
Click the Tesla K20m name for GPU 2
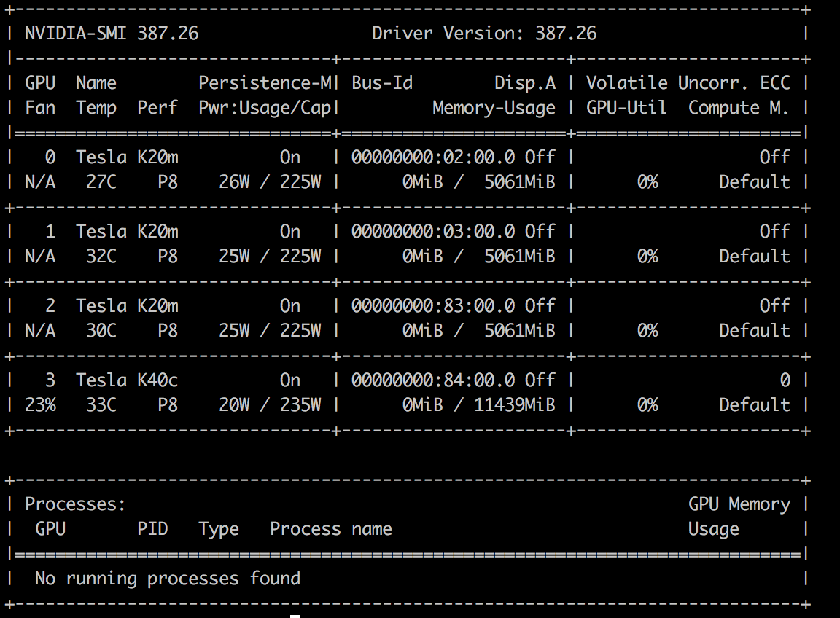coord(127,306)
